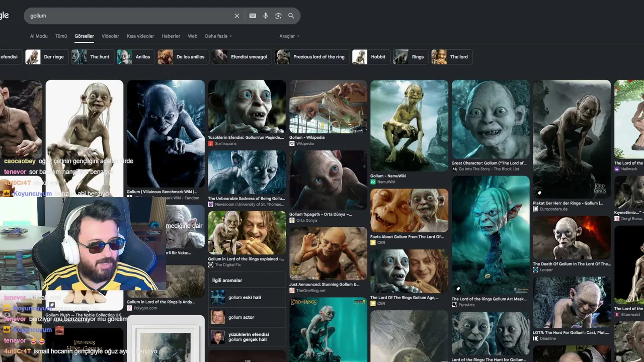
Task: Open the Araçlar tools dropdown
Action: [x=289, y=36]
